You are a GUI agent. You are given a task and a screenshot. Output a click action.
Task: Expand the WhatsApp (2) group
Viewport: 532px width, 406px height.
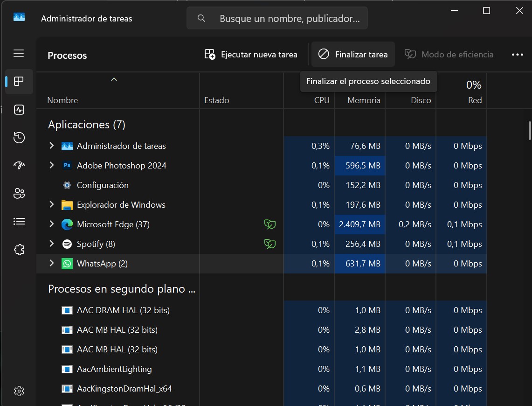[x=52, y=263]
